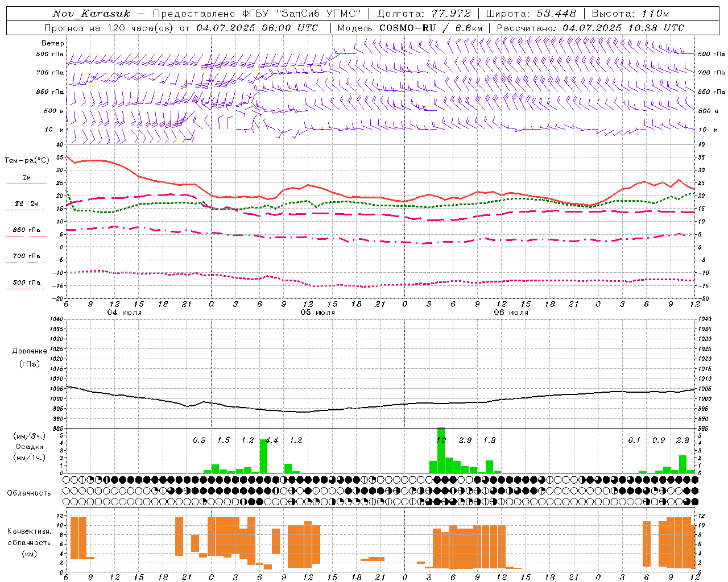
Task: Click the Td 2м dew point legend entry
Action: tap(27, 203)
